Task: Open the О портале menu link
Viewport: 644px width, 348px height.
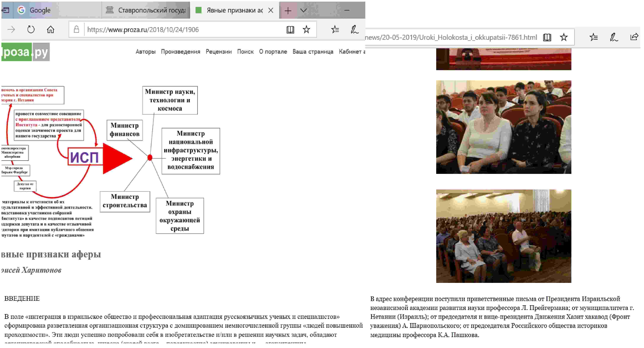Action: [x=273, y=52]
